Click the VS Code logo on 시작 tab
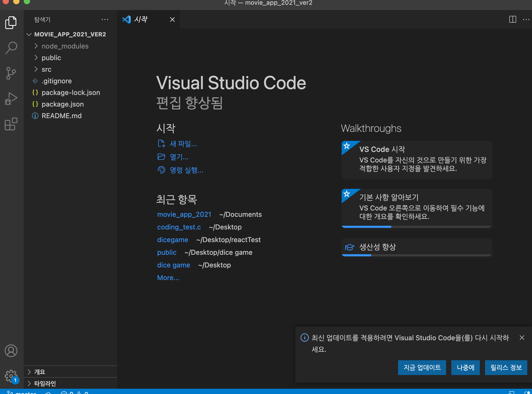532x394 pixels. click(127, 19)
